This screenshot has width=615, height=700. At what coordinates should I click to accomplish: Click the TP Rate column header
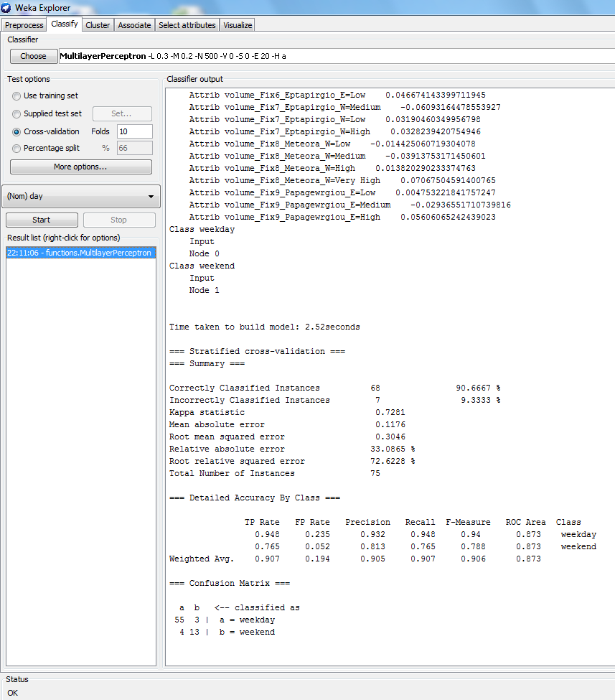point(262,523)
